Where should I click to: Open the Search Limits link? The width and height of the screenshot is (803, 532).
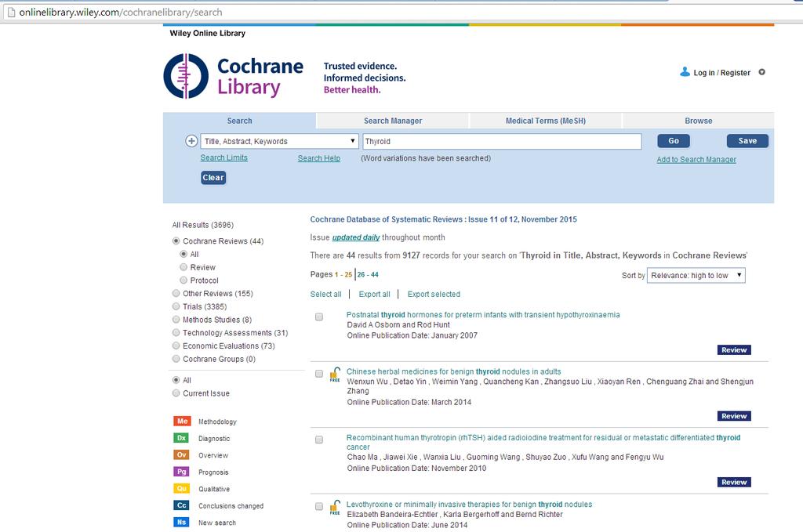pos(223,157)
